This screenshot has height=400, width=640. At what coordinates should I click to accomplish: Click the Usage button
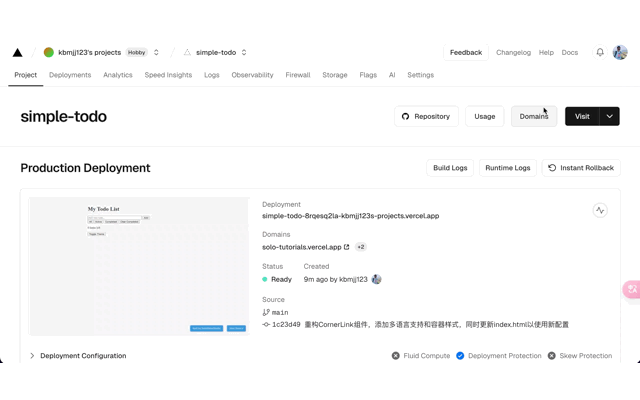pyautogui.click(x=484, y=116)
